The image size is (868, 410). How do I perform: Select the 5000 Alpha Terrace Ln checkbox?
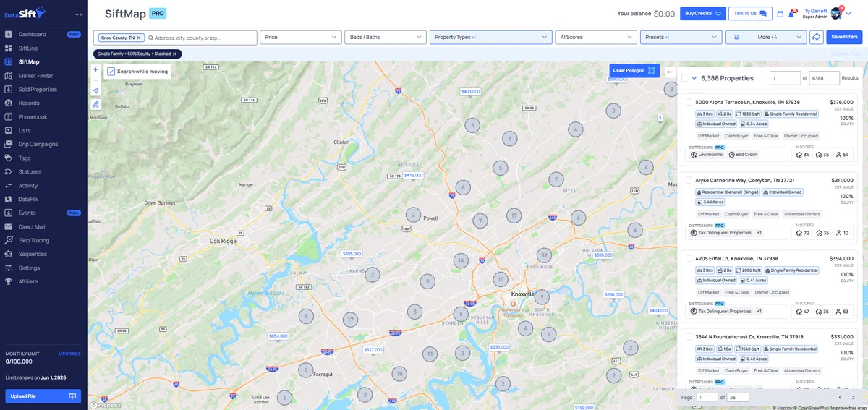click(x=689, y=103)
